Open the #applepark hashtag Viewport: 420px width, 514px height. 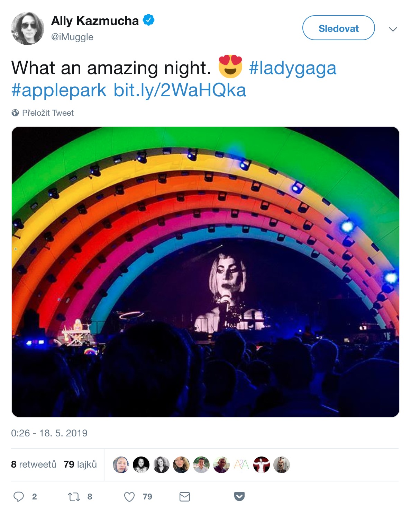click(x=57, y=91)
